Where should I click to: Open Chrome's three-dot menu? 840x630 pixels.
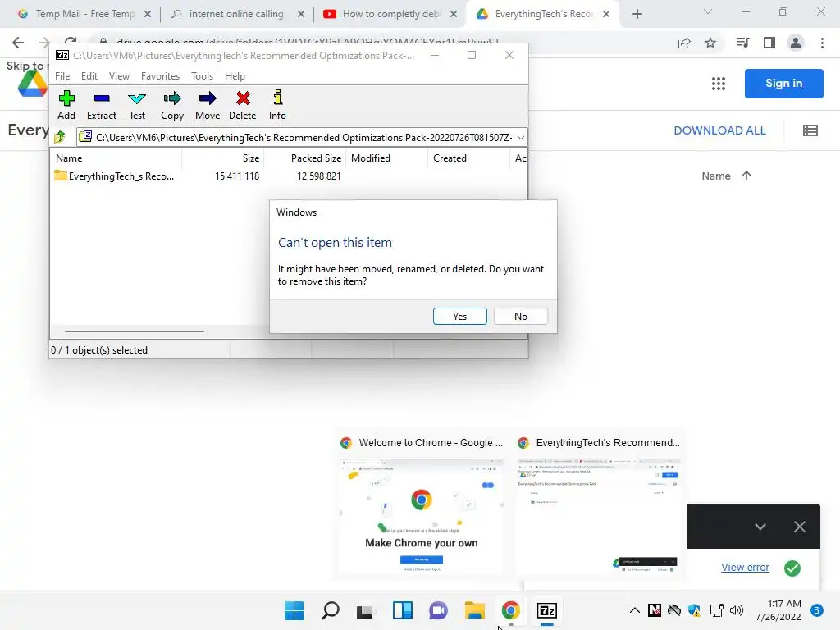[822, 43]
